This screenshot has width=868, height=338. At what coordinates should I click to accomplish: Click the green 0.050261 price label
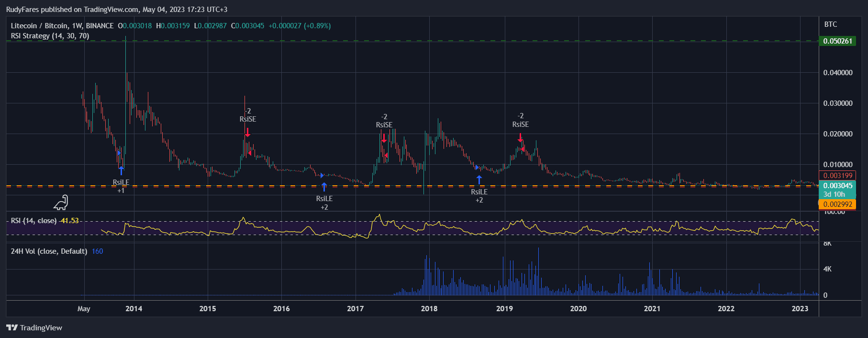click(837, 41)
